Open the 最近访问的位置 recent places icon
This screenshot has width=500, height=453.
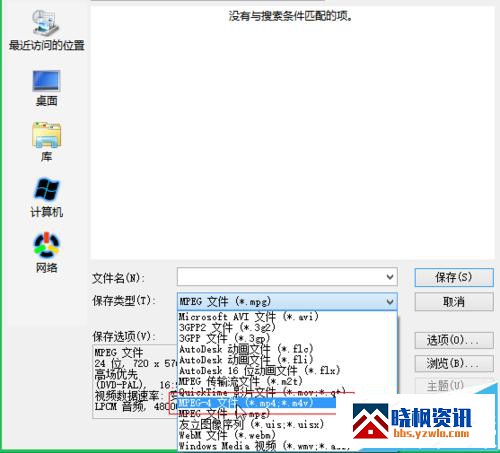coord(46,30)
